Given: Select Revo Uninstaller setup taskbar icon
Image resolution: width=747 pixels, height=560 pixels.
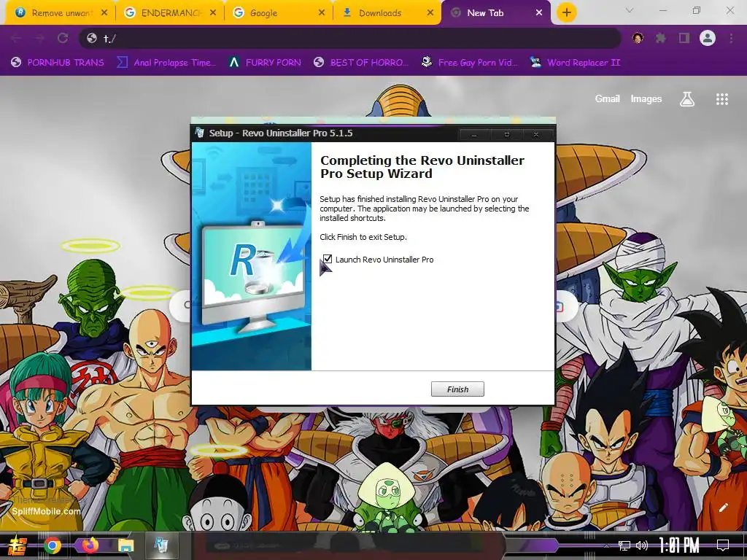Looking at the screenshot, I should tap(160, 545).
